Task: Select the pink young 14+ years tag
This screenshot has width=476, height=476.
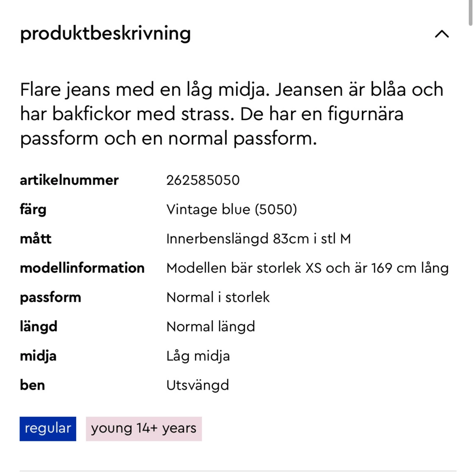Action: [x=144, y=429]
